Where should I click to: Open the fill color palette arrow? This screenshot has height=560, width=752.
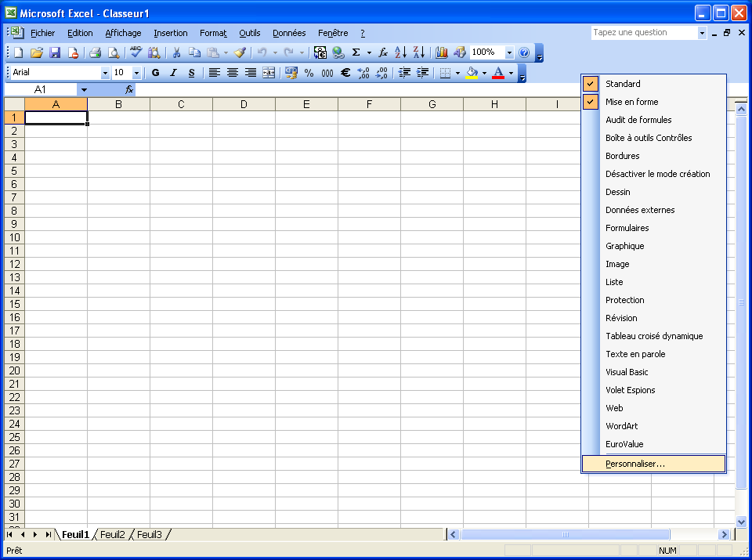pos(484,73)
